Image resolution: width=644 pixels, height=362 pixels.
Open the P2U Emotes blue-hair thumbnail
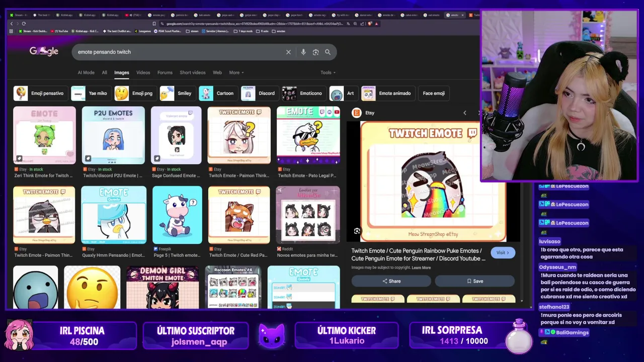pos(113,135)
